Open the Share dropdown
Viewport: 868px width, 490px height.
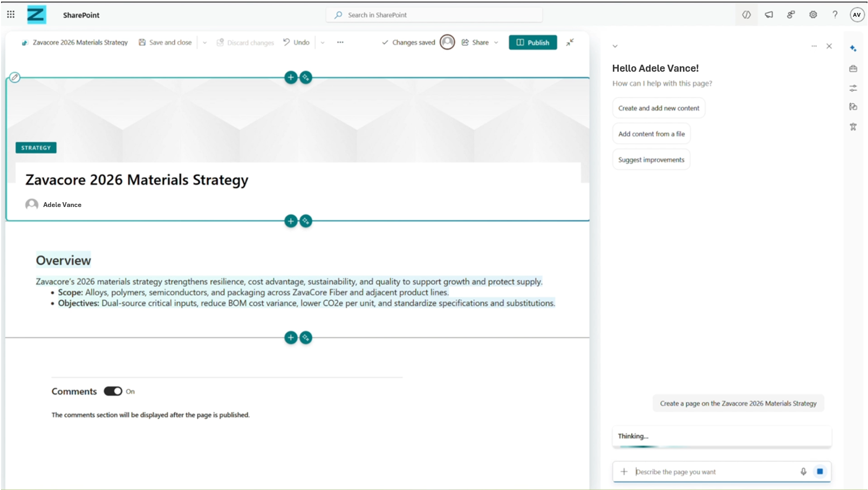point(480,43)
